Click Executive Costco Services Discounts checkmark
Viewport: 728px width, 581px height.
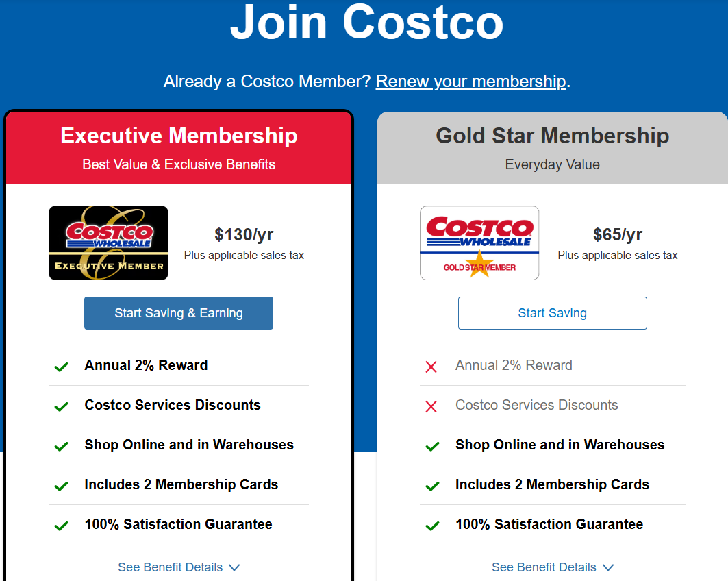tap(62, 406)
